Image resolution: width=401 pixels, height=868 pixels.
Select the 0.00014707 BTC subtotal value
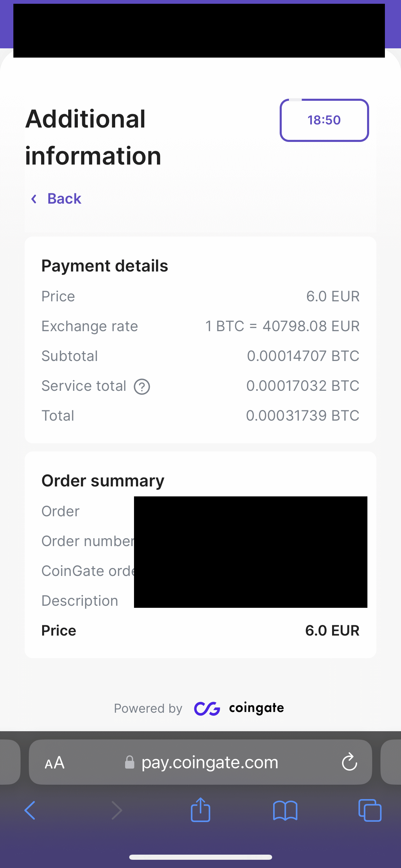303,356
